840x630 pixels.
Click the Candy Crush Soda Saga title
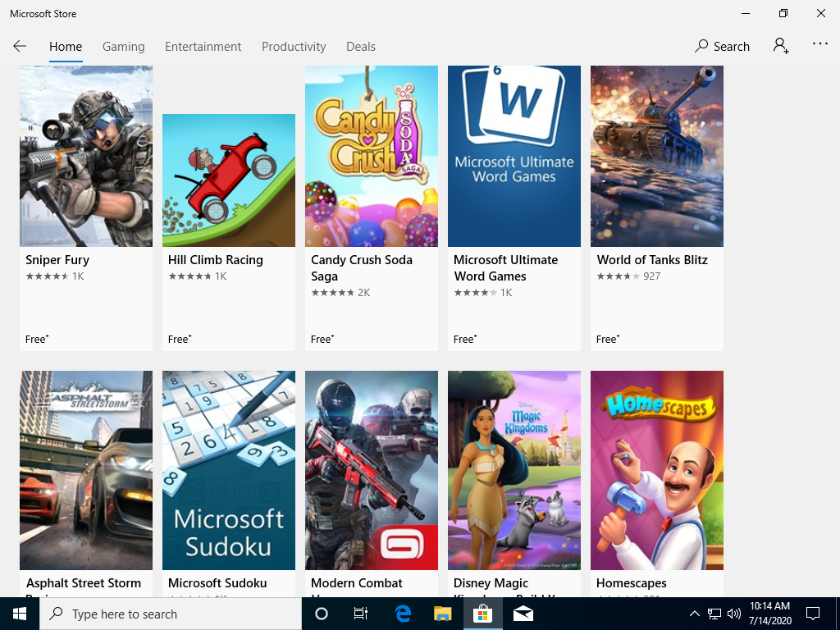(x=362, y=268)
